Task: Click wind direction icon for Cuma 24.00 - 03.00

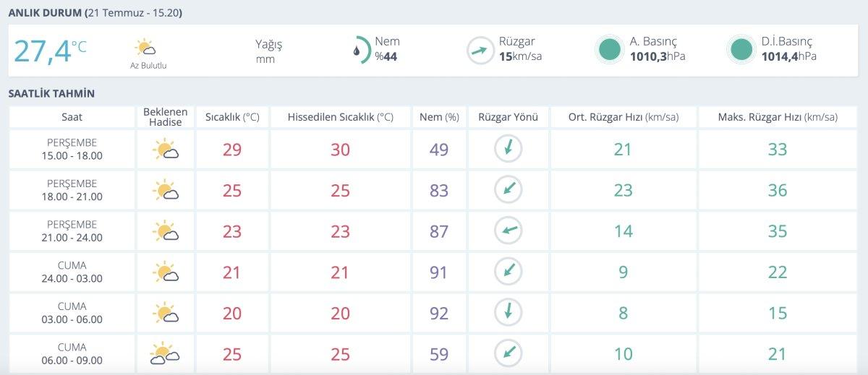Action: point(509,272)
